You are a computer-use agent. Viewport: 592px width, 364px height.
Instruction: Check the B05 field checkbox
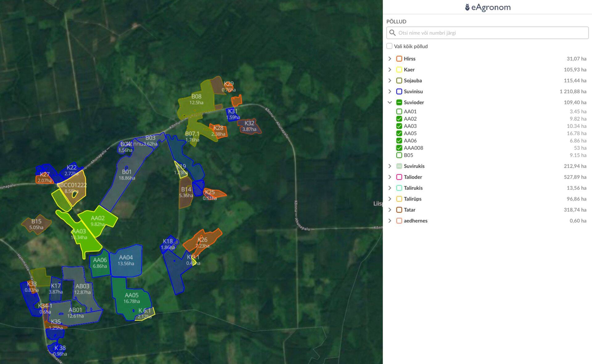(x=399, y=155)
